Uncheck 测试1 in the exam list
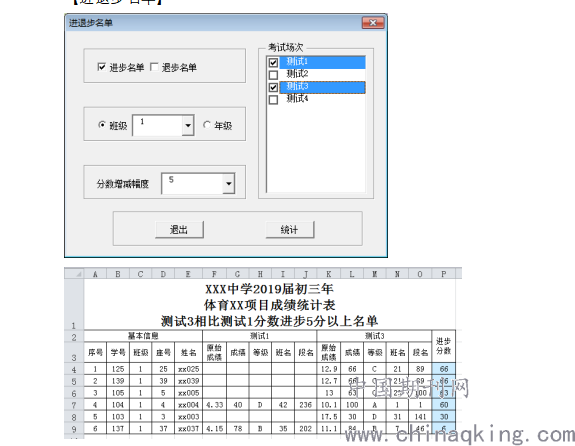The image size is (575, 446). coord(273,62)
